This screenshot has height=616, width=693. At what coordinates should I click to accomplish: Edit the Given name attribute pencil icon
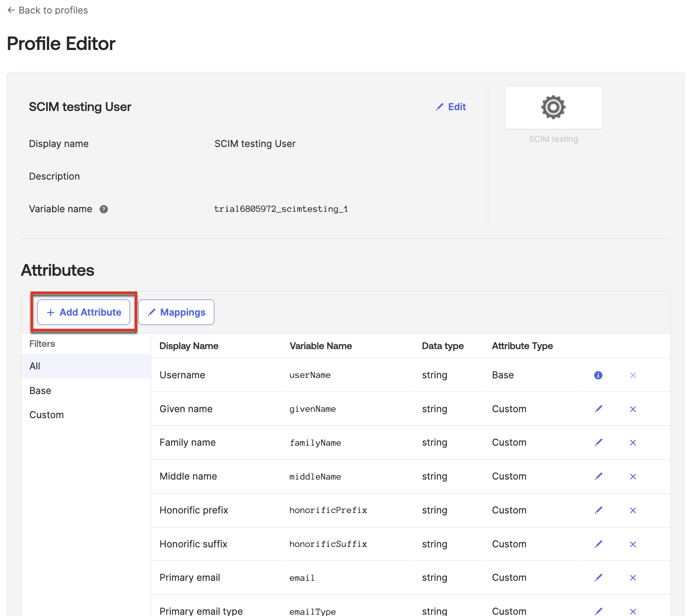pos(598,409)
